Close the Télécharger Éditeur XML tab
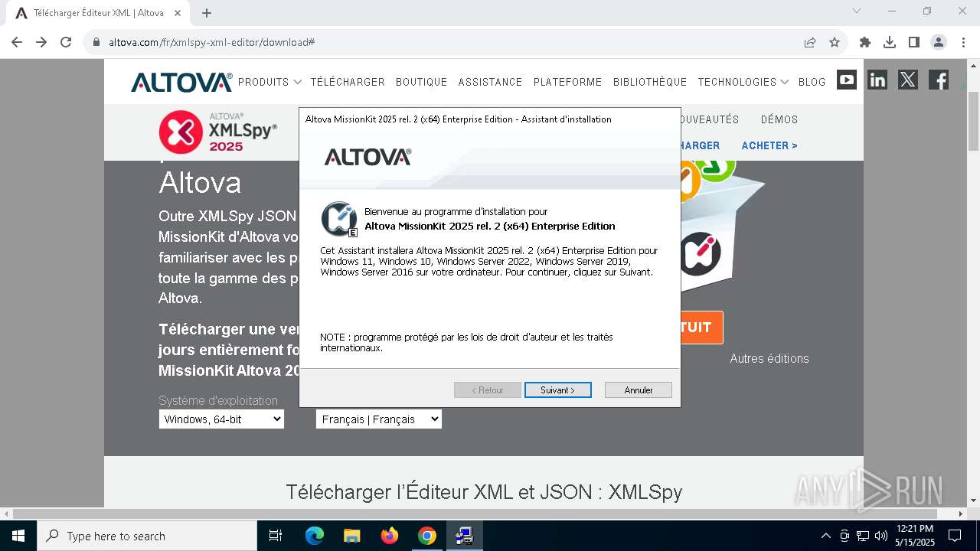 pos(178,13)
